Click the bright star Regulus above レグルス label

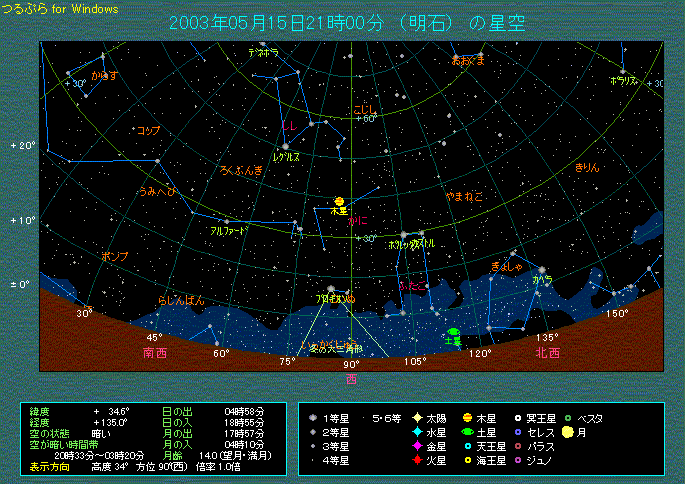tap(285, 146)
